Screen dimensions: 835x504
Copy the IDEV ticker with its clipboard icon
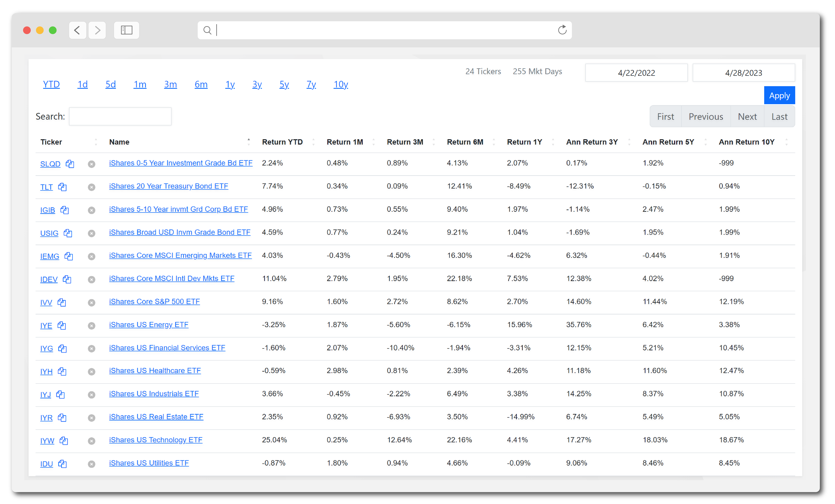(x=67, y=279)
